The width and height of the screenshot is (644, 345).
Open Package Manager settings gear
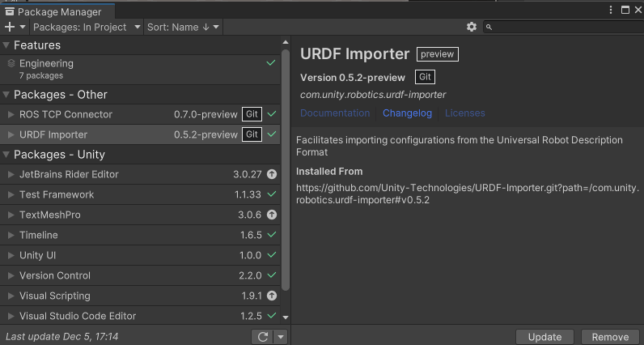click(x=472, y=28)
